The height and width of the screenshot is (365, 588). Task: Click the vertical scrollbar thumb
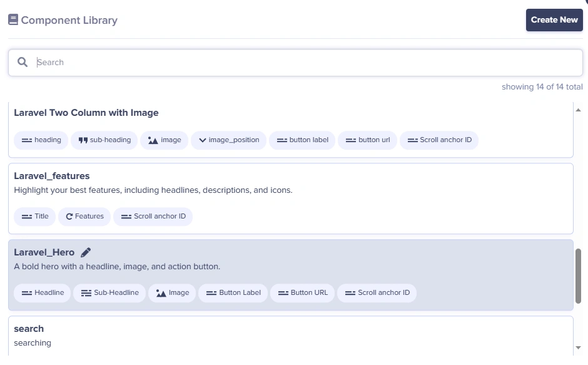[578, 276]
